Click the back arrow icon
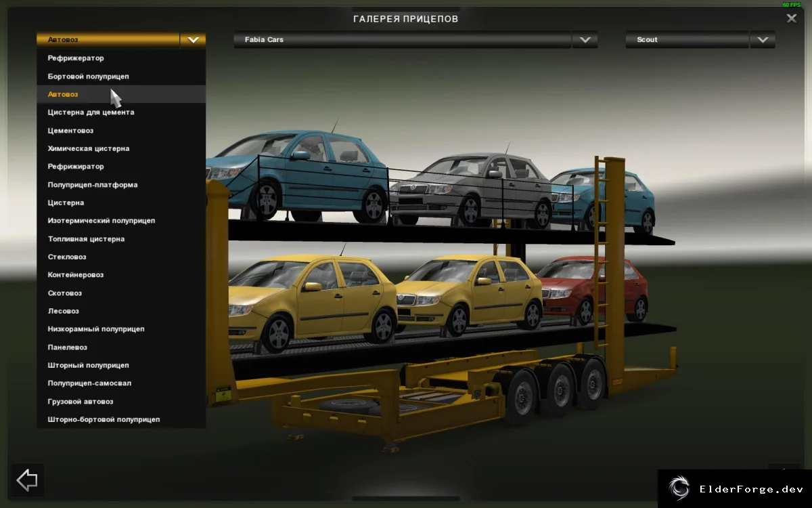Screen dimensions: 812x508 click(x=27, y=481)
